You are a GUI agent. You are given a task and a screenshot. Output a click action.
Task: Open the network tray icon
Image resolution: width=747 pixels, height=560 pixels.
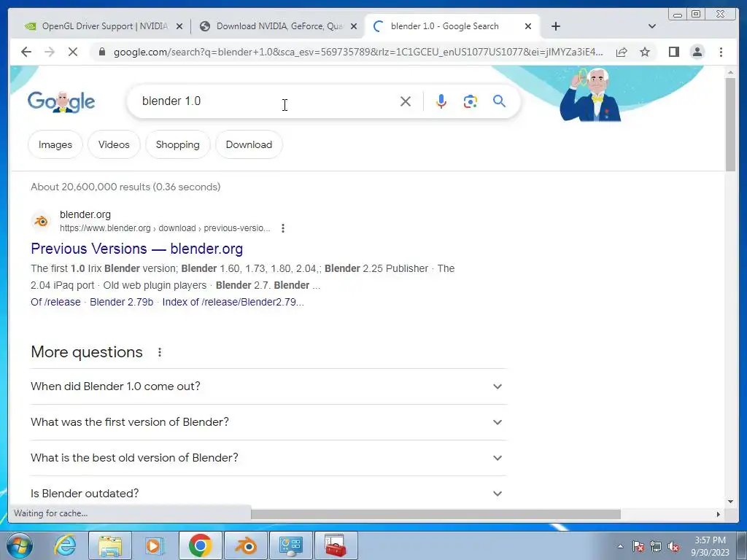coord(656,546)
